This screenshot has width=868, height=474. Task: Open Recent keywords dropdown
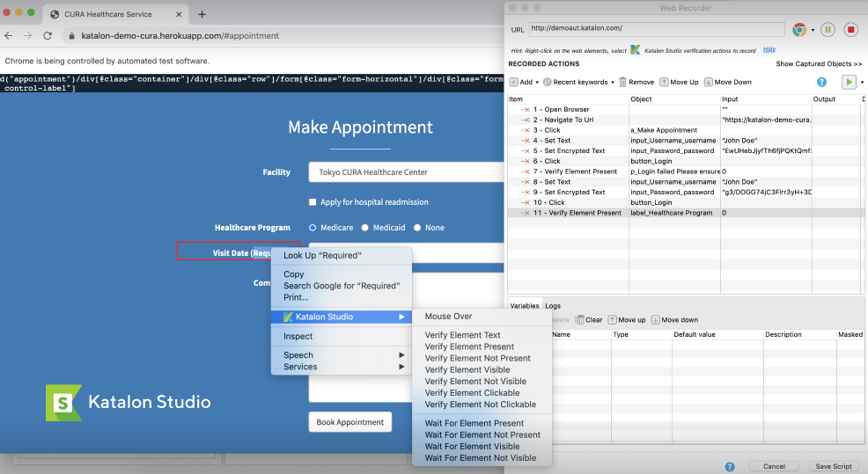[578, 82]
